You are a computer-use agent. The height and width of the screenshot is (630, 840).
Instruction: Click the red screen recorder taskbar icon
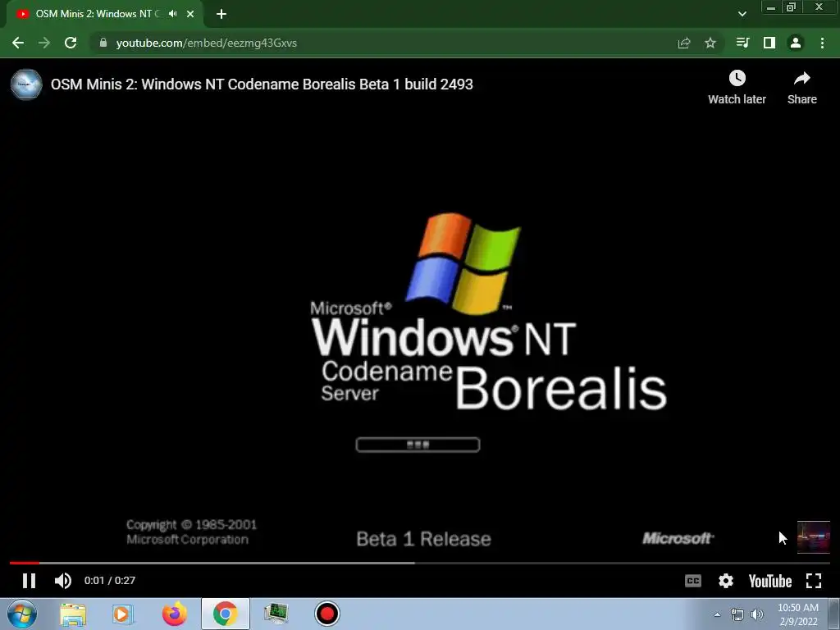(x=326, y=614)
